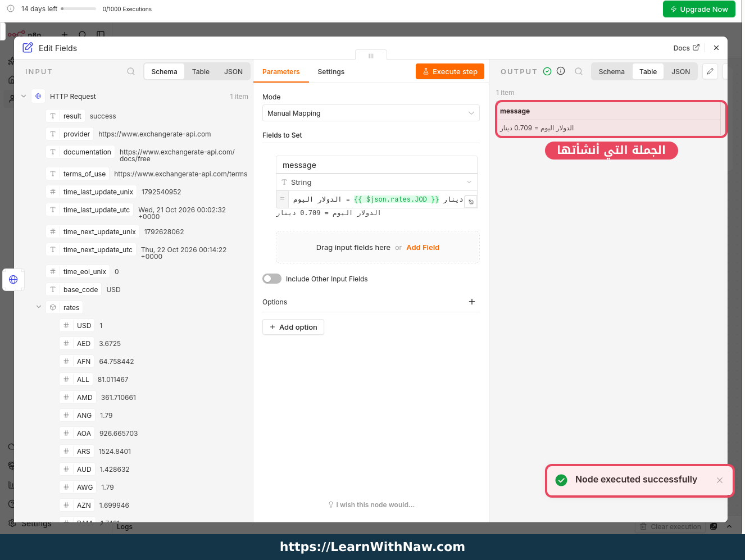This screenshot has width=745, height=560.
Task: Click the message field name input
Action: click(376, 165)
